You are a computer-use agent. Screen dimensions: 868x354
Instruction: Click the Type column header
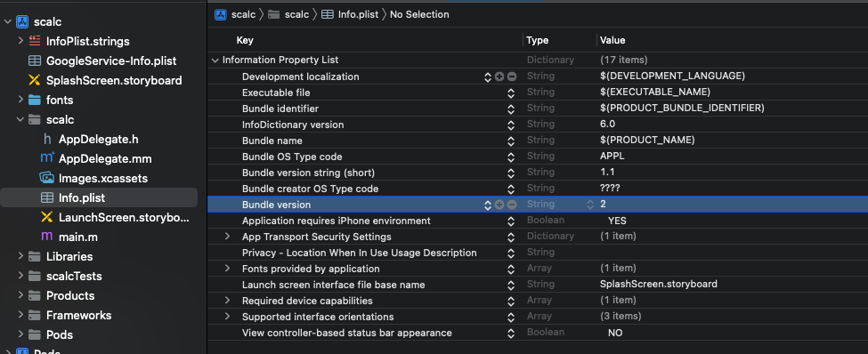(x=537, y=40)
